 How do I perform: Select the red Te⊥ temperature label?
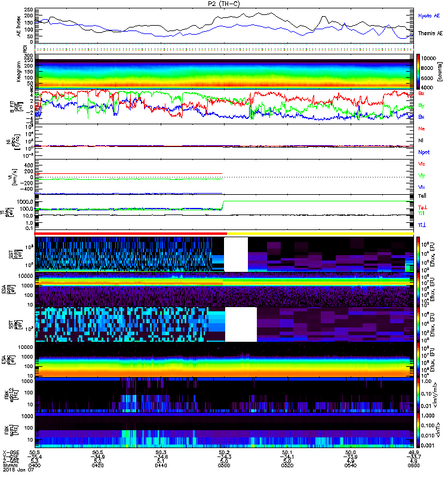tap(422, 207)
